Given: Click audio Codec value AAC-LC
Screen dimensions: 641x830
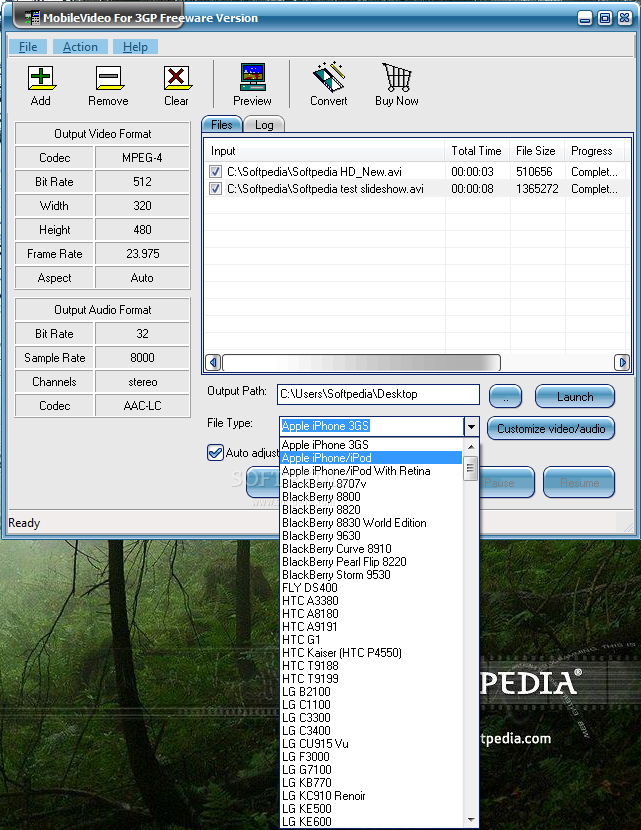Looking at the screenshot, I should tap(142, 405).
